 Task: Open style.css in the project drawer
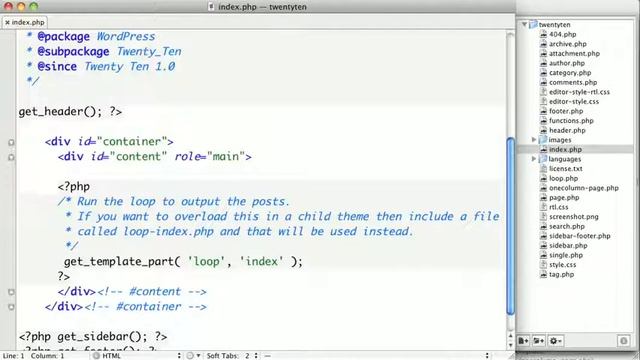pyautogui.click(x=562, y=264)
